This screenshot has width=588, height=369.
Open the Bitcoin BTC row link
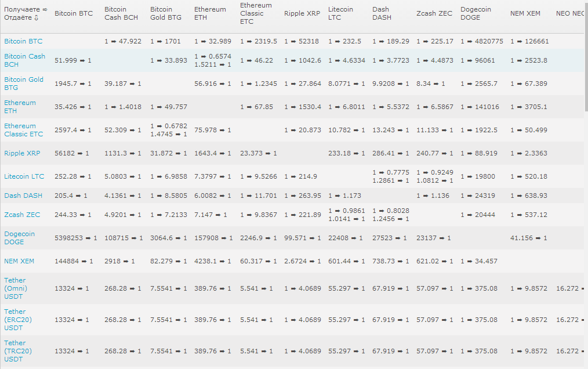coord(23,41)
